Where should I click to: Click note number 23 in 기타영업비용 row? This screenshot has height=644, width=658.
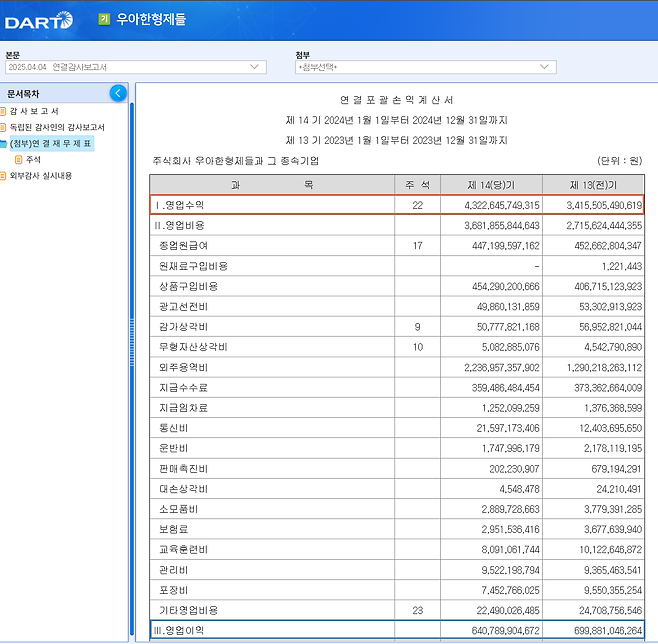(x=418, y=610)
